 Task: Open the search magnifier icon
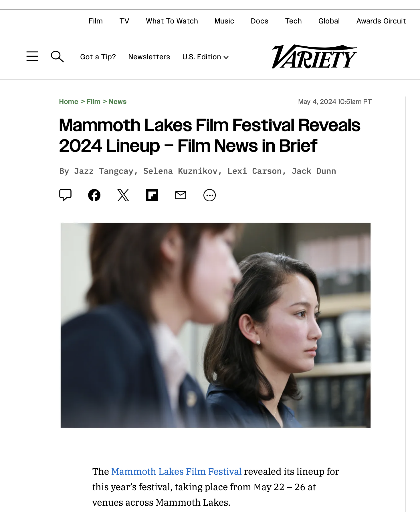tap(57, 56)
